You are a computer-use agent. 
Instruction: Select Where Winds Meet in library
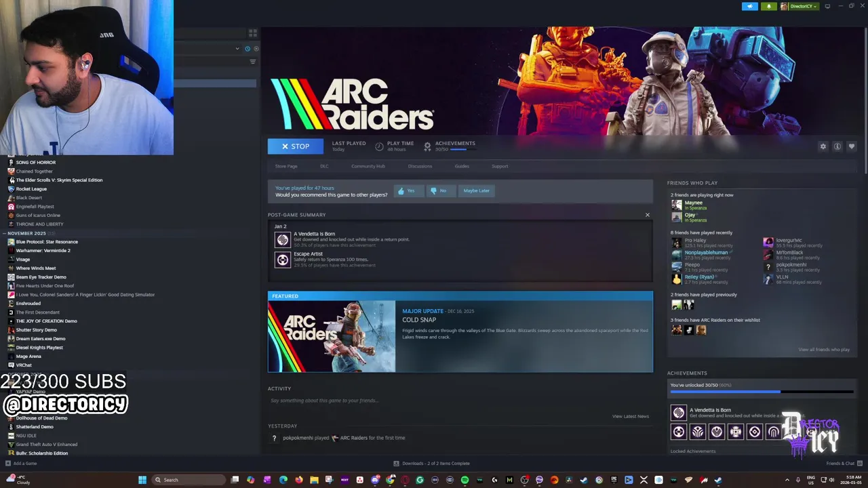point(36,268)
